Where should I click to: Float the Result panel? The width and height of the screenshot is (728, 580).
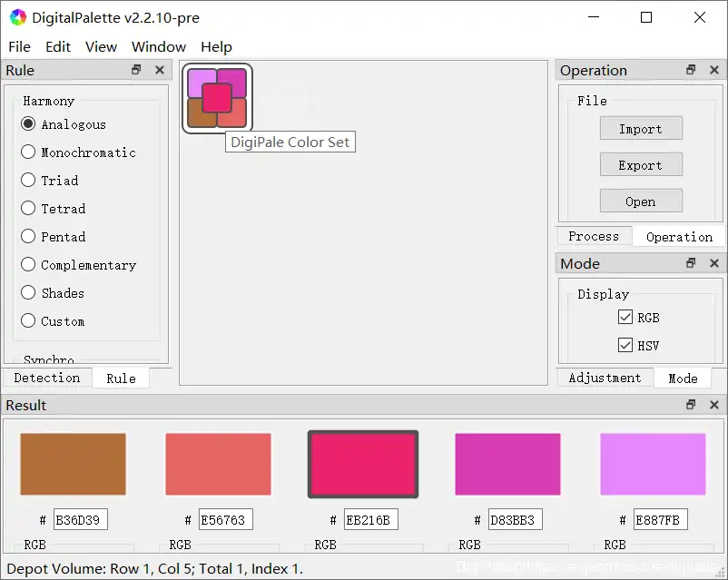pos(691,405)
